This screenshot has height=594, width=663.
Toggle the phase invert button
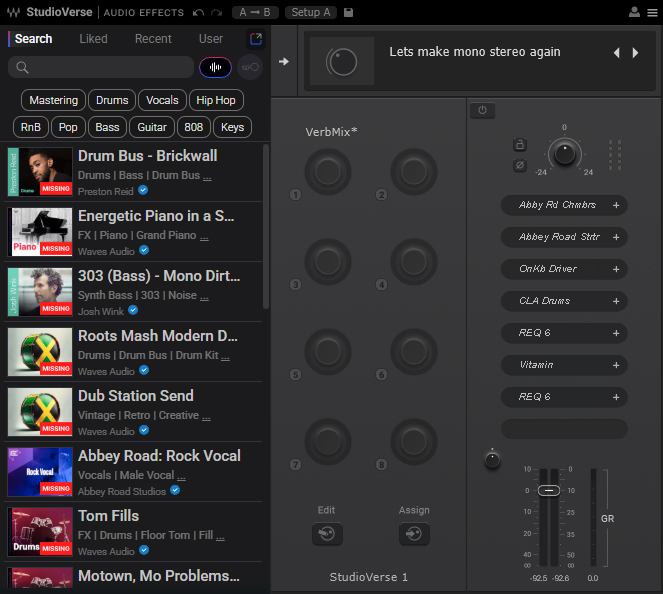pyautogui.click(x=519, y=165)
